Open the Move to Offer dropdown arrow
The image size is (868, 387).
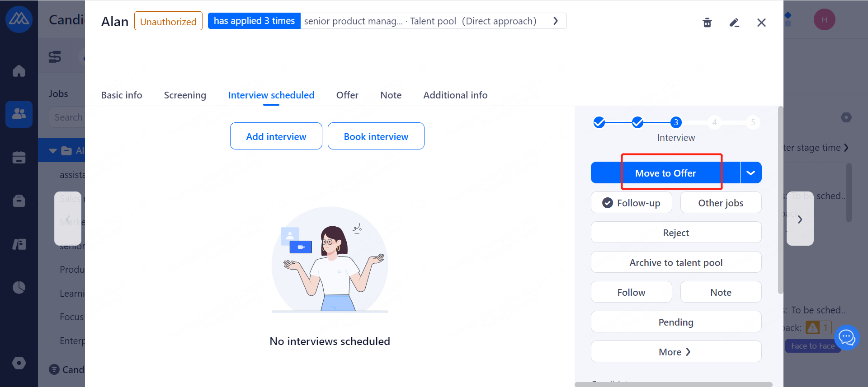tap(751, 173)
